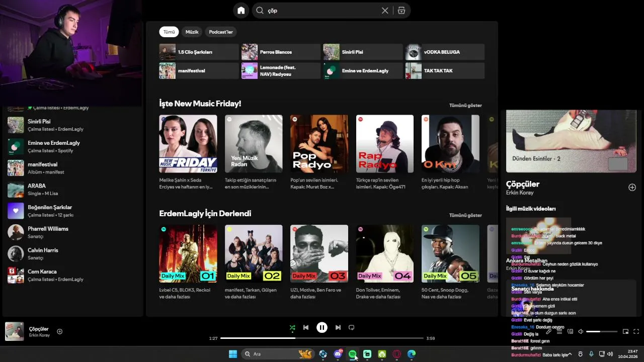Mute via the speaker icon
Viewport: 644px width, 362px height.
pyautogui.click(x=581, y=331)
